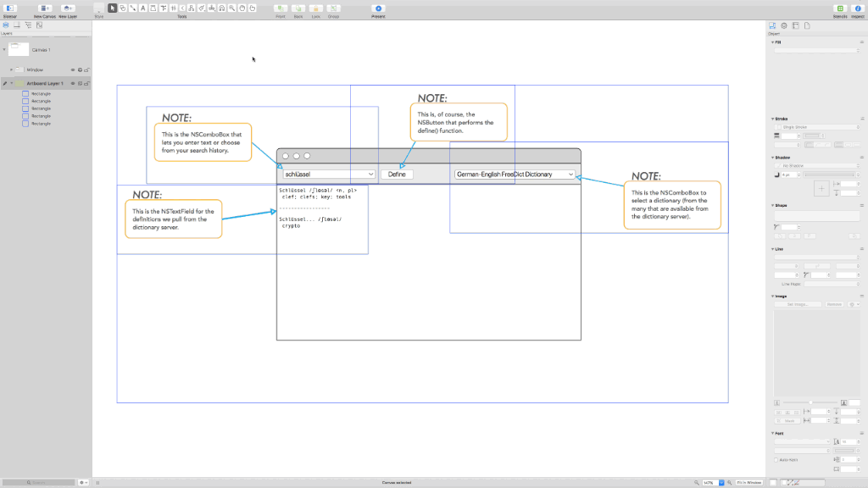
Task: Toggle visibility of the Window layer
Action: click(x=73, y=69)
